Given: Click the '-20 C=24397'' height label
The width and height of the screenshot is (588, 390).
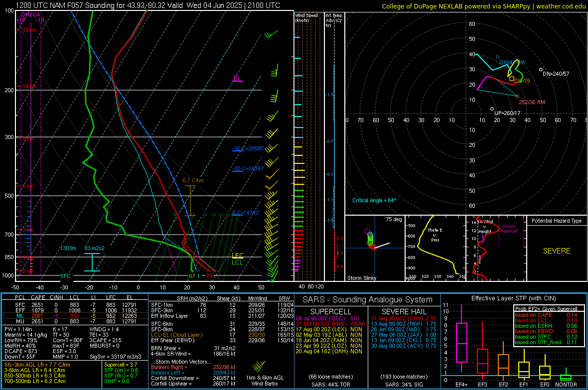Looking at the screenshot, I should click(248, 168).
